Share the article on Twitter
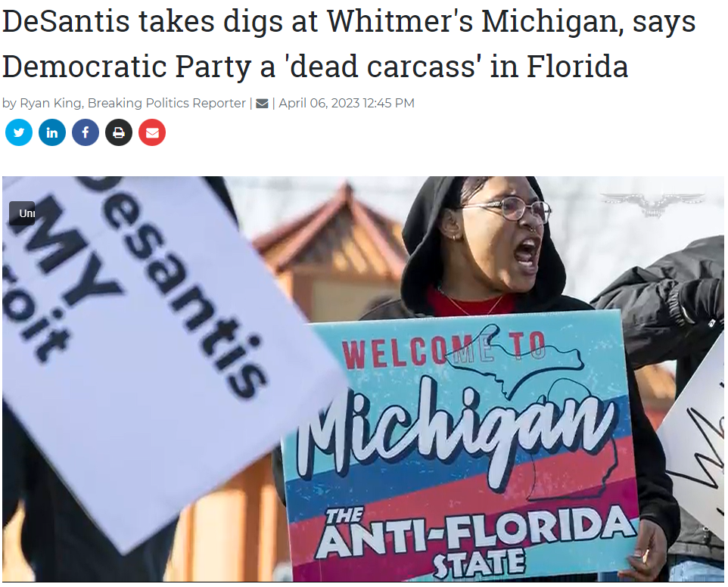The image size is (728, 587). point(19,132)
